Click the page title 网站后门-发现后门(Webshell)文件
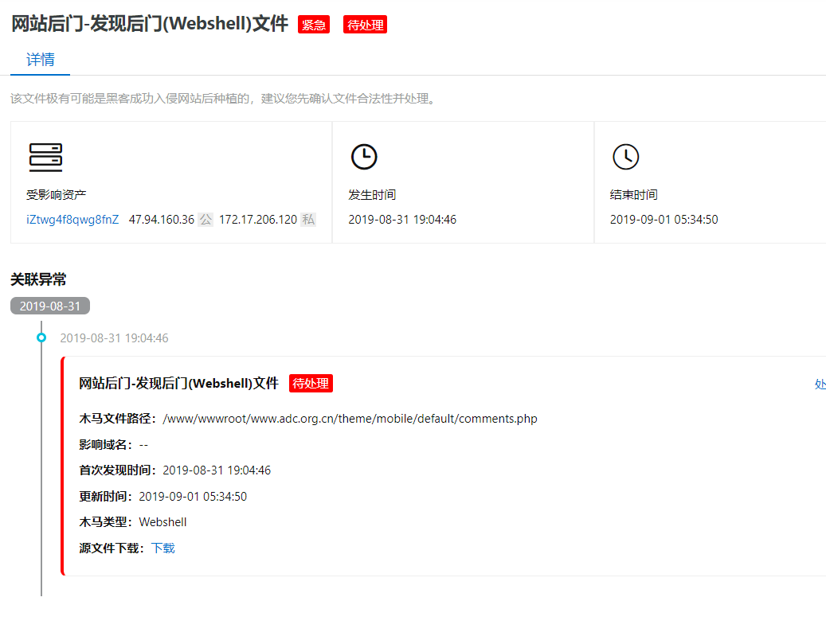This screenshot has height=644, width=826. [x=150, y=24]
